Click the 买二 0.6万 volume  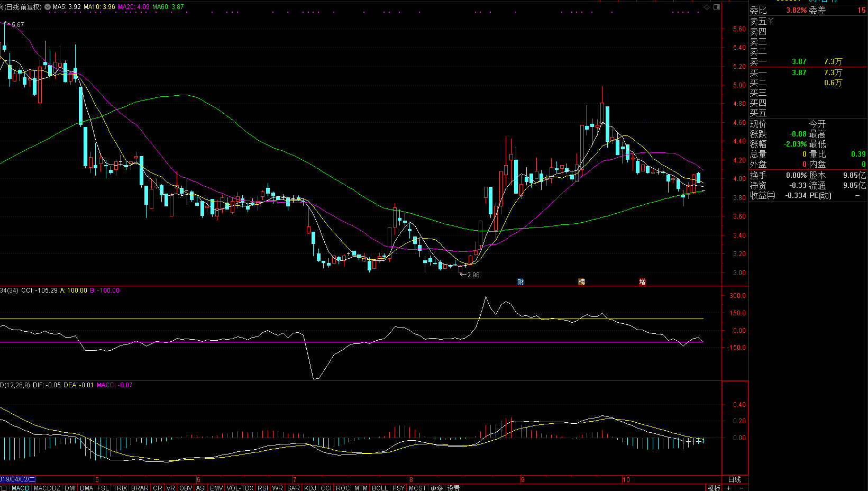[x=833, y=83]
